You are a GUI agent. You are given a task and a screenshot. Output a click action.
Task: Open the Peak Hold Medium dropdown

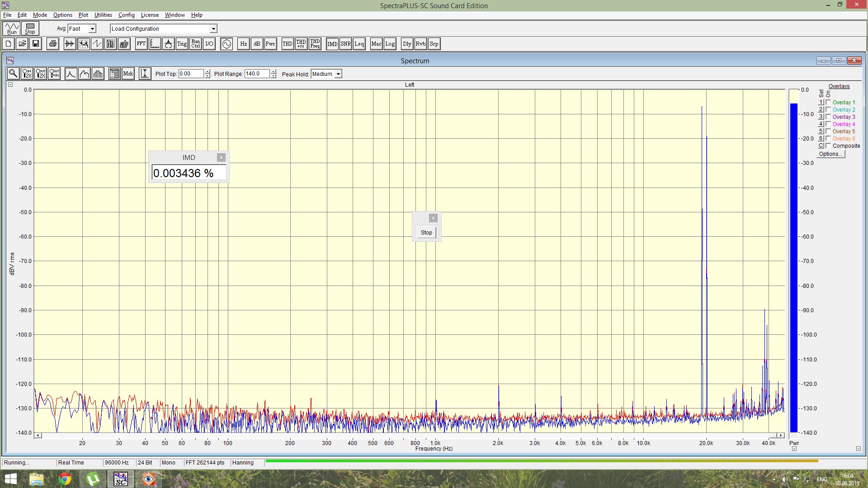coord(338,74)
